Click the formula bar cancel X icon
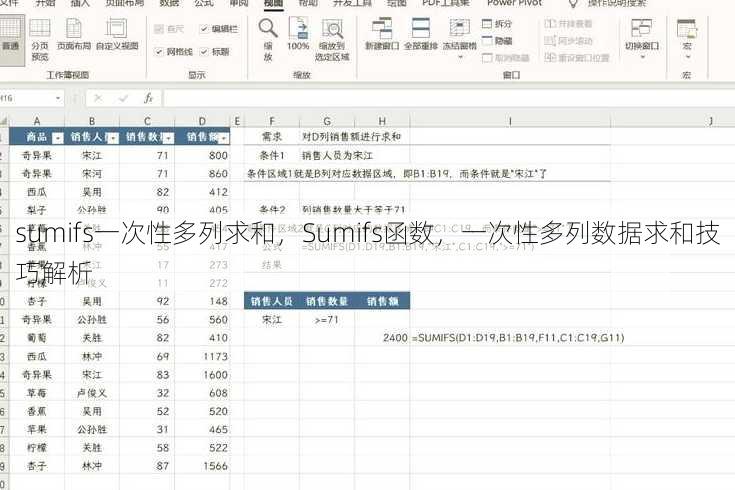Image resolution: width=735 pixels, height=490 pixels. coord(98,98)
